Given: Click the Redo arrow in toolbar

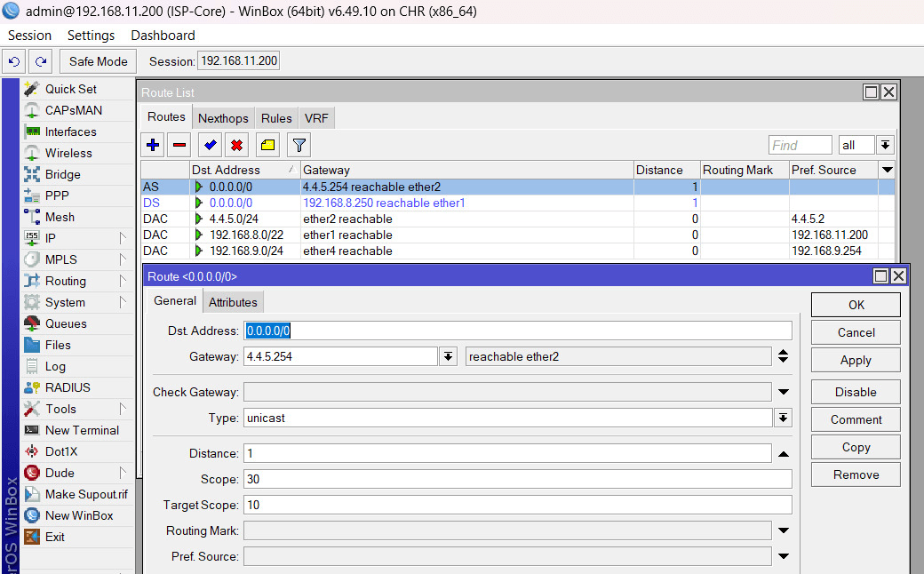Looking at the screenshot, I should tap(41, 61).
